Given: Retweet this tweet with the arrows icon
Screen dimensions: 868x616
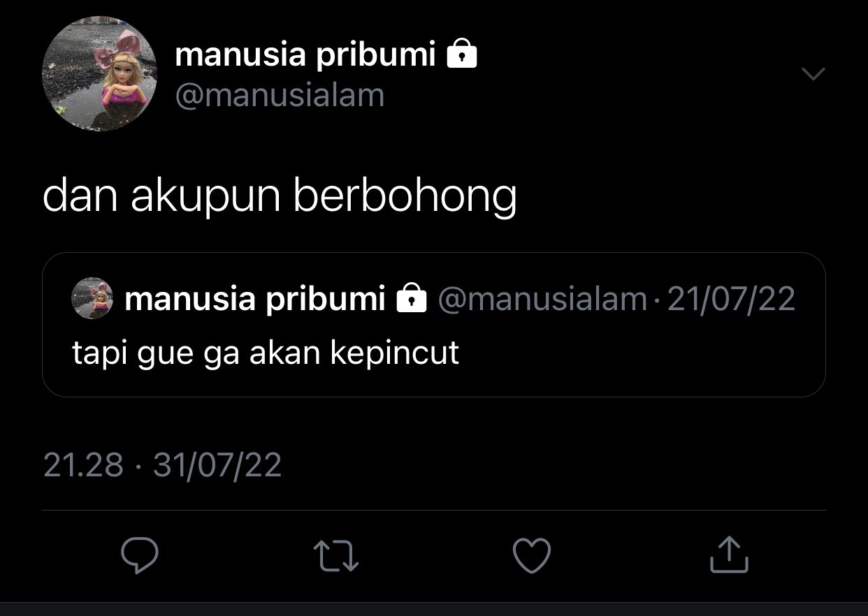Looking at the screenshot, I should point(337,556).
